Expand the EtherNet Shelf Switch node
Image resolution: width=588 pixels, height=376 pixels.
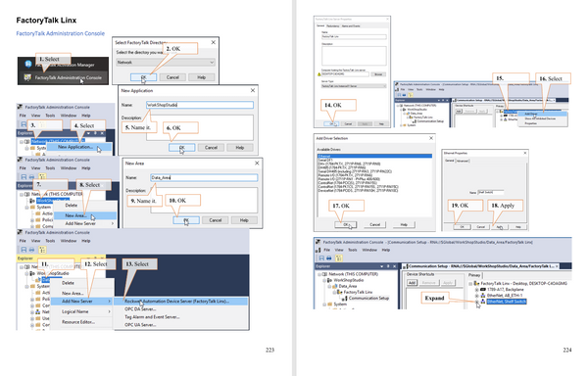(x=477, y=302)
